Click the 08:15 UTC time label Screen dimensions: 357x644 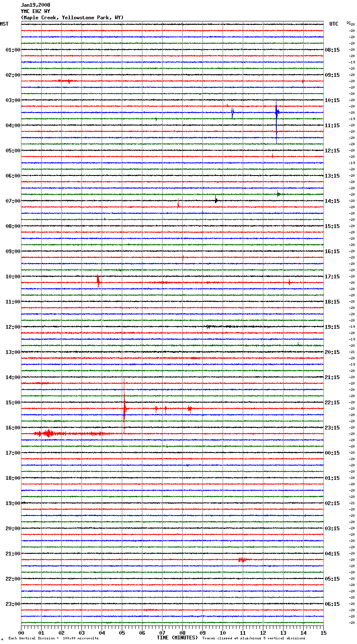coord(332,50)
